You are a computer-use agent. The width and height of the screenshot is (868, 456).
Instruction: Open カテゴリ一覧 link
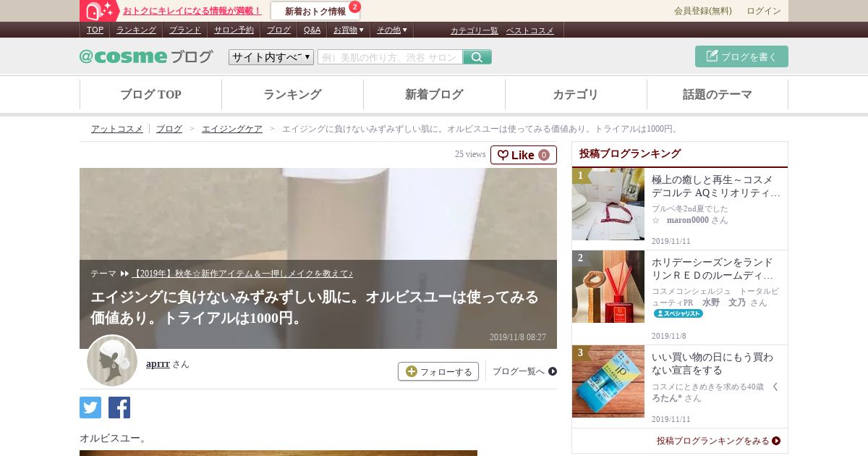click(x=475, y=30)
